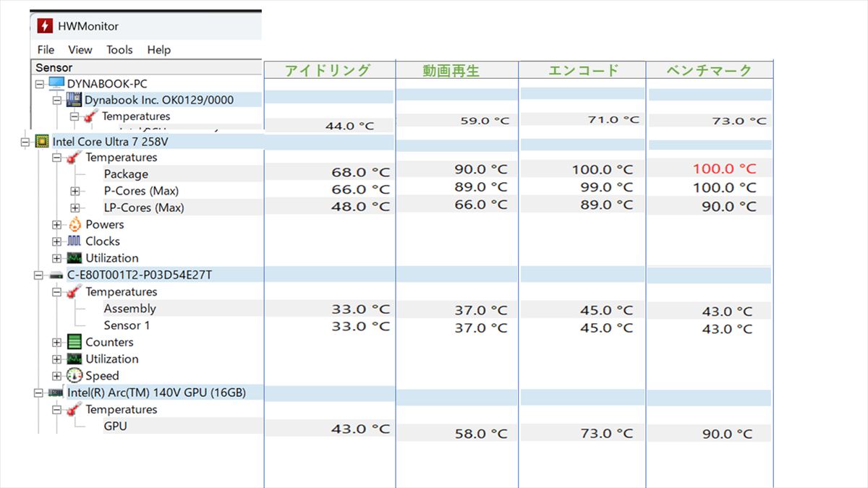Click the Intel Core Ultra 7 chip icon
Image resolution: width=868 pixels, height=488 pixels.
[42, 141]
